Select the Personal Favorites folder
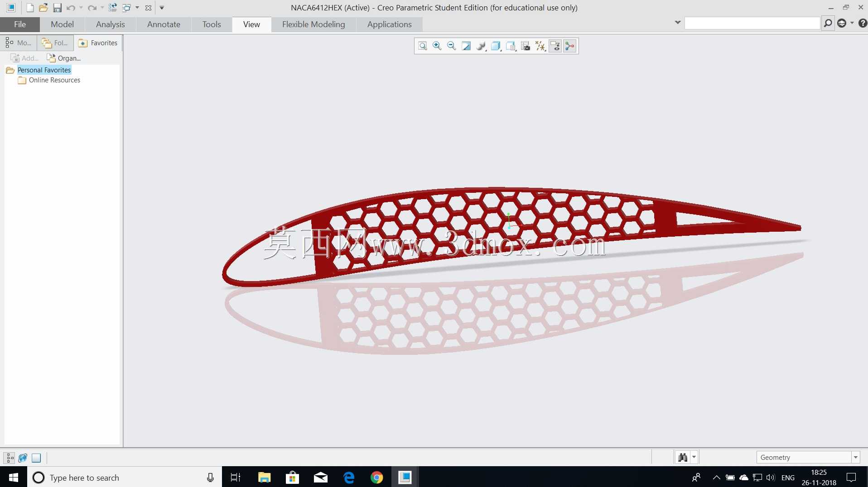Screen dimensions: 868x487 tap(44, 70)
